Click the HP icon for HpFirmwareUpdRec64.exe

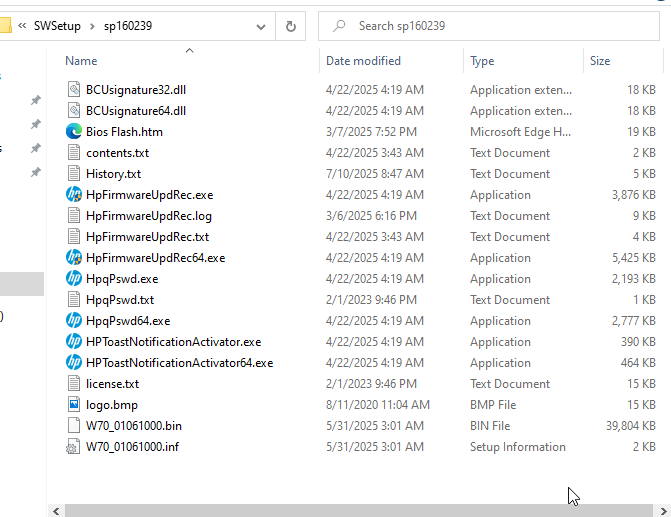click(x=74, y=257)
